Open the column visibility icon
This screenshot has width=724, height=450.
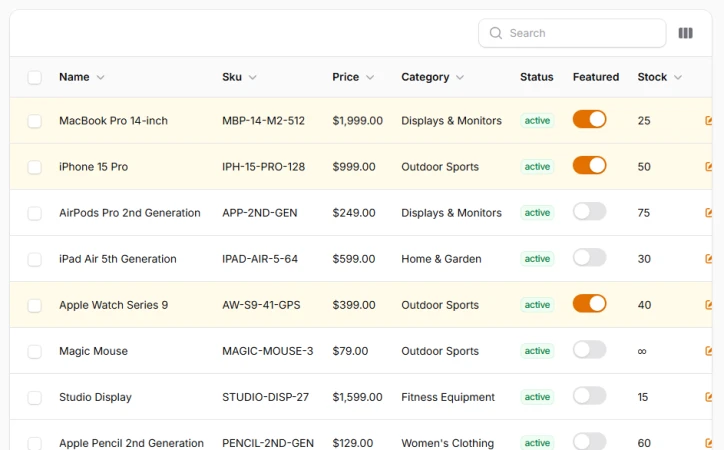click(x=685, y=33)
